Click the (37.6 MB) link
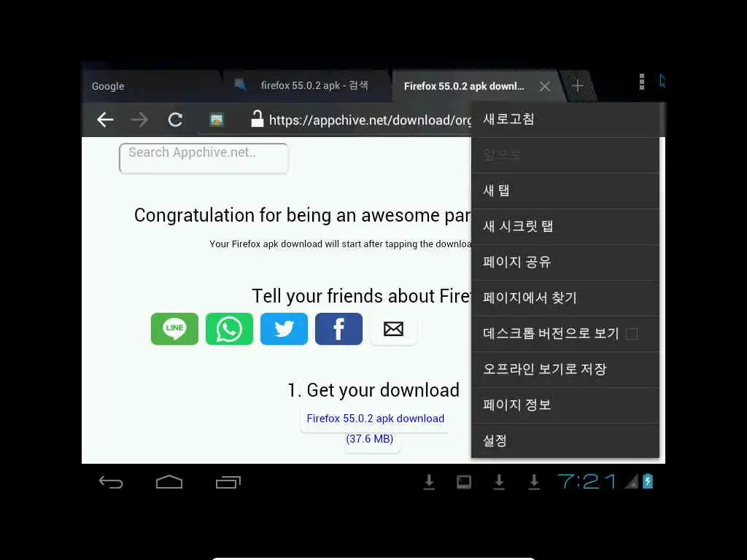This screenshot has width=747, height=560. (x=370, y=438)
